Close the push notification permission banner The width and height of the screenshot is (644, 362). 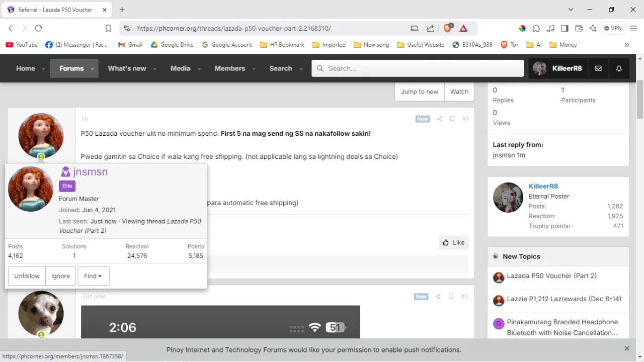tap(627, 348)
